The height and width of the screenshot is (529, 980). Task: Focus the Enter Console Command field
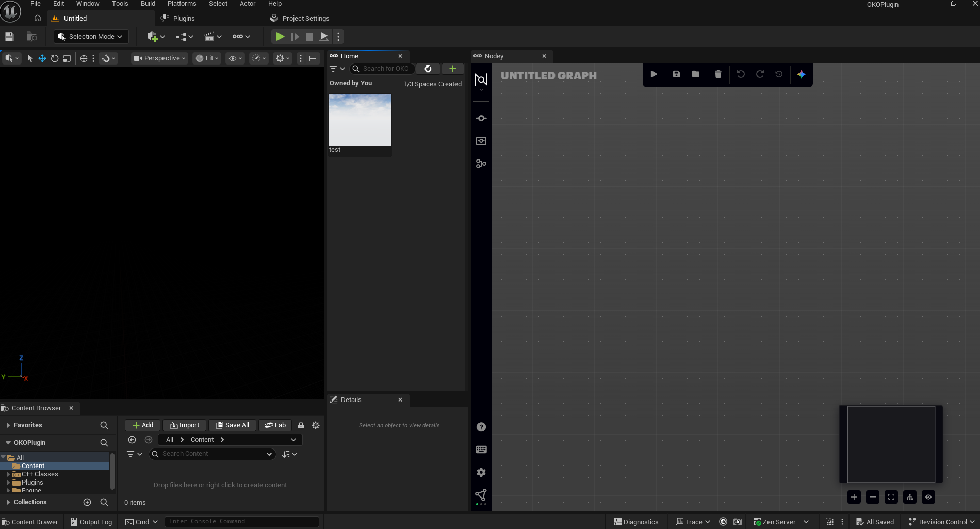[241, 522]
